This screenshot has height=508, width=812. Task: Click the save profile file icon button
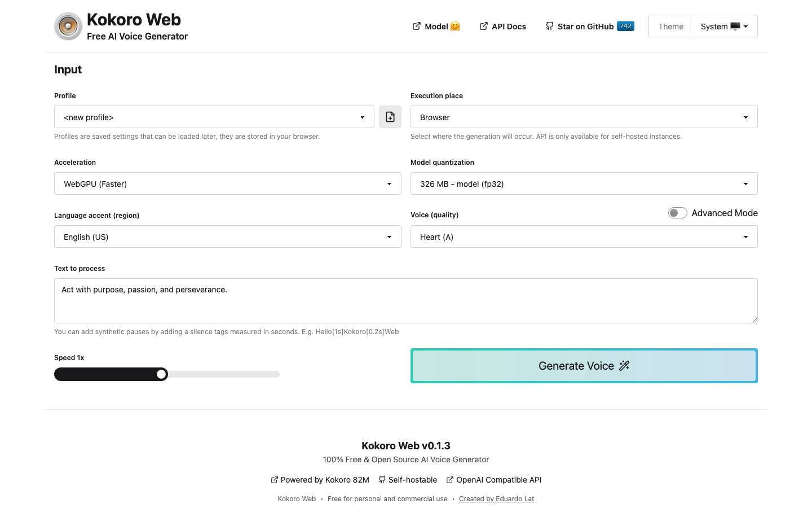pos(390,117)
